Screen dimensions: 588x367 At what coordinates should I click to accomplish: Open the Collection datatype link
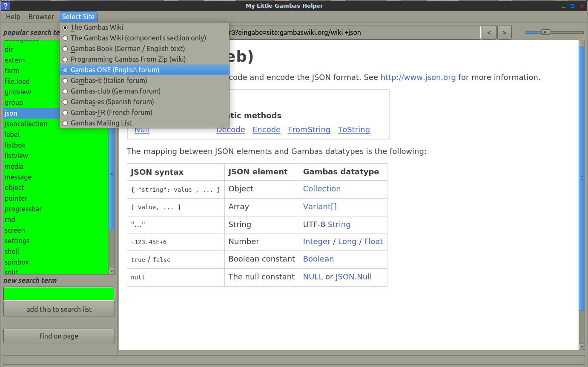[321, 189]
